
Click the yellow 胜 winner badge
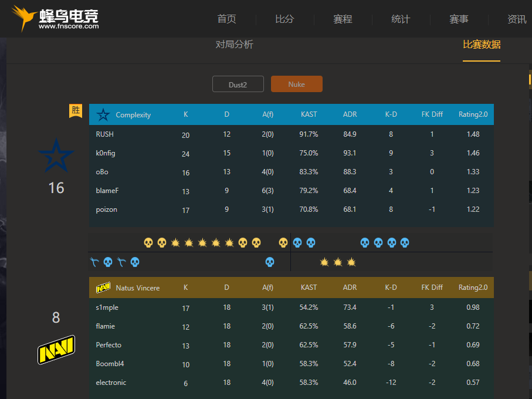pos(76,111)
